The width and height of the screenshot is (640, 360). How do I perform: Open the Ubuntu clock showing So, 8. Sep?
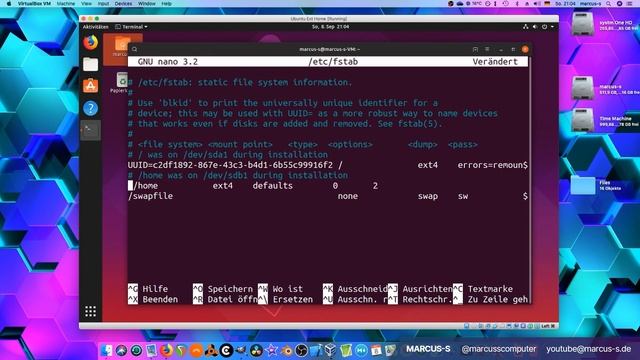click(330, 27)
